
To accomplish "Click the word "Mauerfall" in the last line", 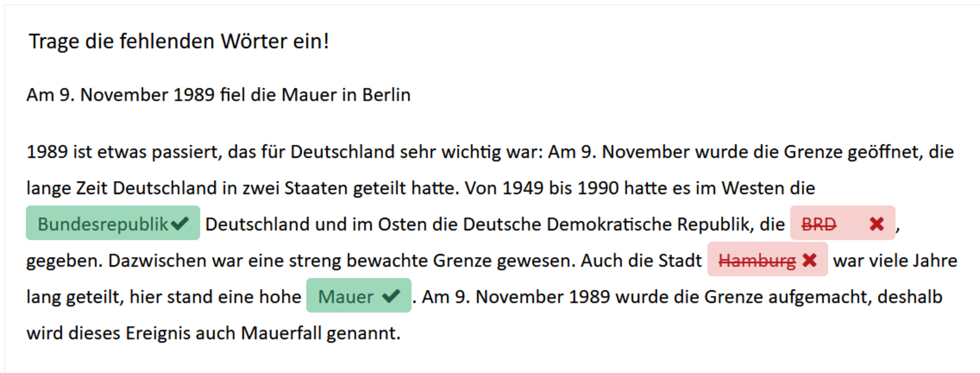I will click(x=281, y=333).
